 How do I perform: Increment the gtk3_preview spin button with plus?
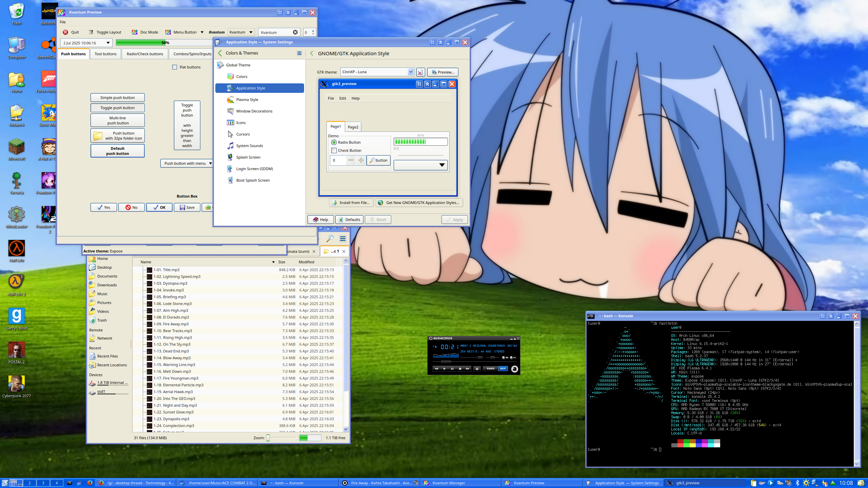[361, 160]
